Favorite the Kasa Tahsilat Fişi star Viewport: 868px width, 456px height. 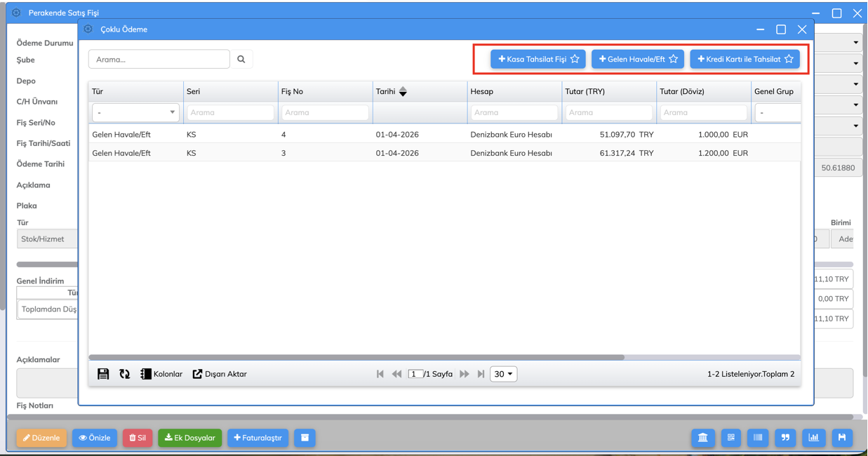click(575, 59)
